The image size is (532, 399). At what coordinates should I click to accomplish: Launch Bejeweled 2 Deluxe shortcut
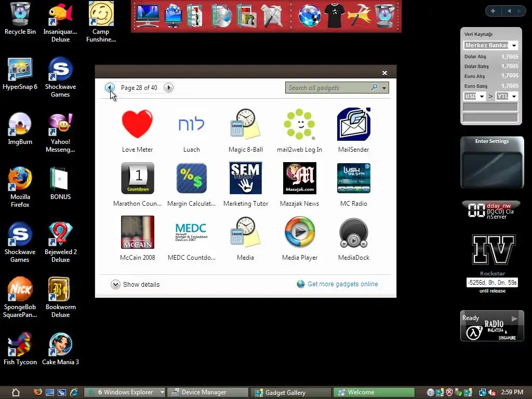[x=60, y=242]
